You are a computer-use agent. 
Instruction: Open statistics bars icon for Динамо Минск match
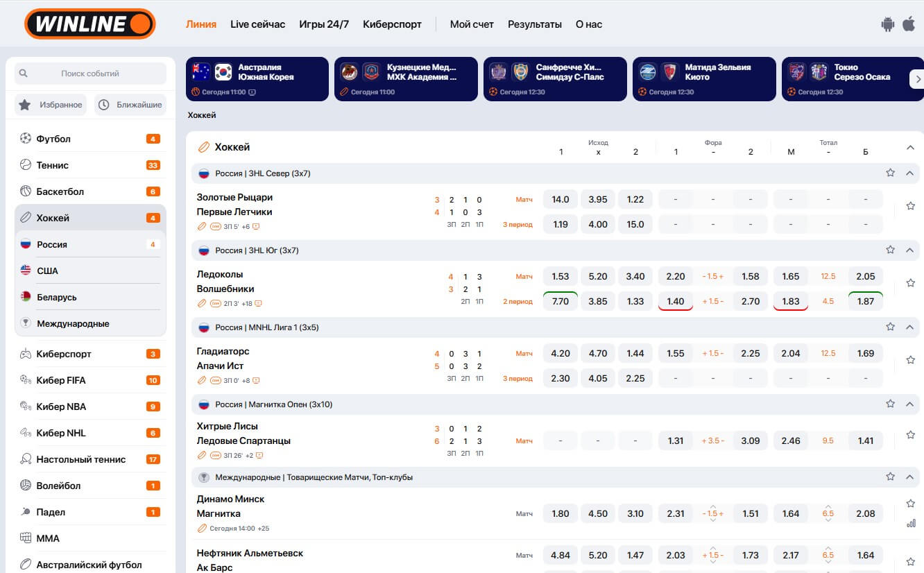click(911, 524)
